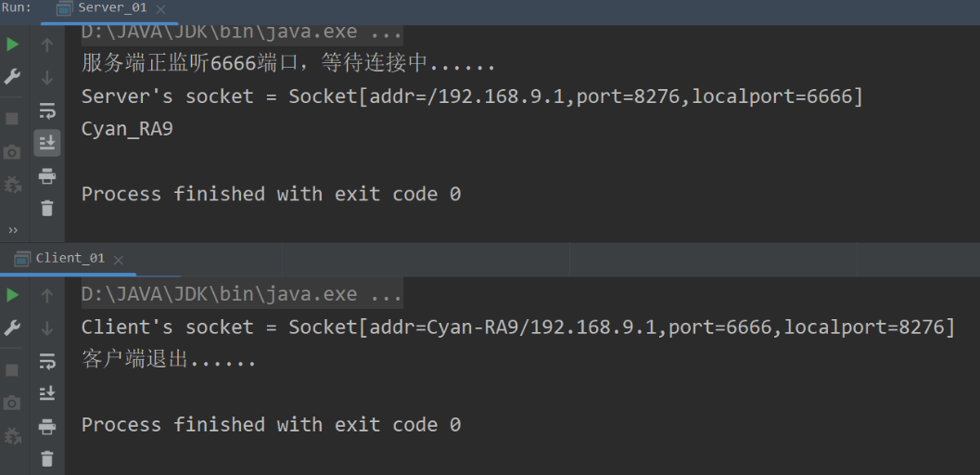The height and width of the screenshot is (475, 980).
Task: Clear Server_01 console with the trash icon
Action: pyautogui.click(x=47, y=208)
